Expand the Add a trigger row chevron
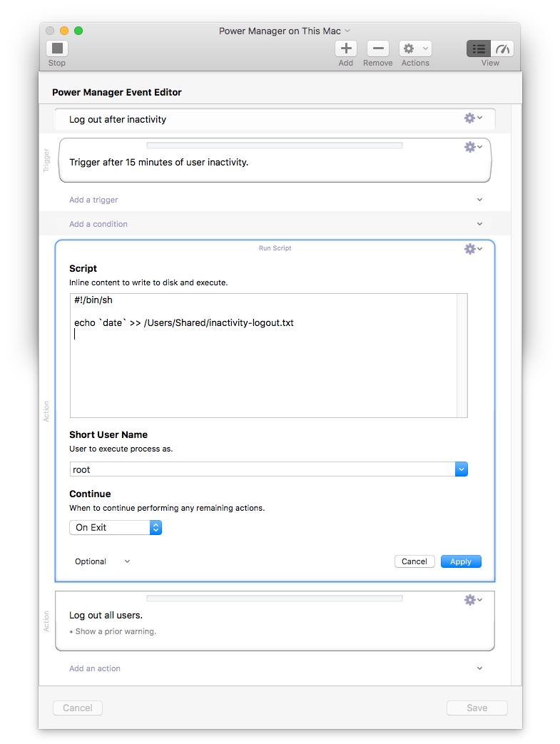560x744 pixels. (x=480, y=200)
